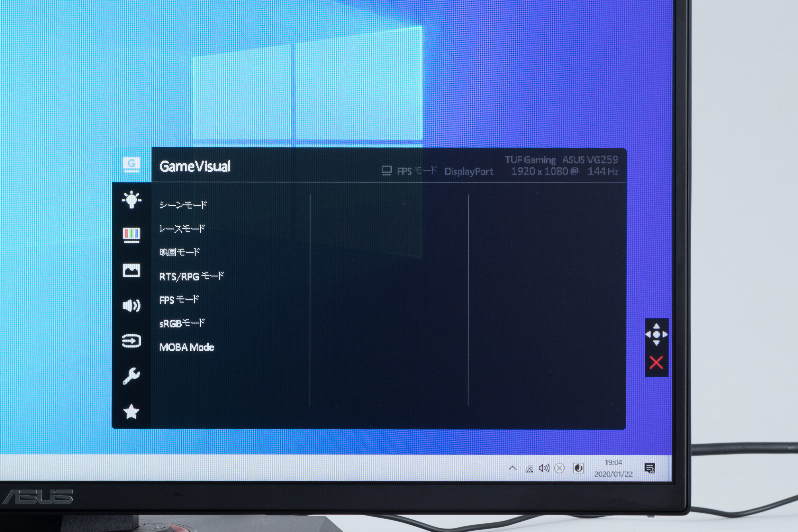Open the Color settings RGB bars icon
This screenshot has width=798, height=532.
(131, 235)
